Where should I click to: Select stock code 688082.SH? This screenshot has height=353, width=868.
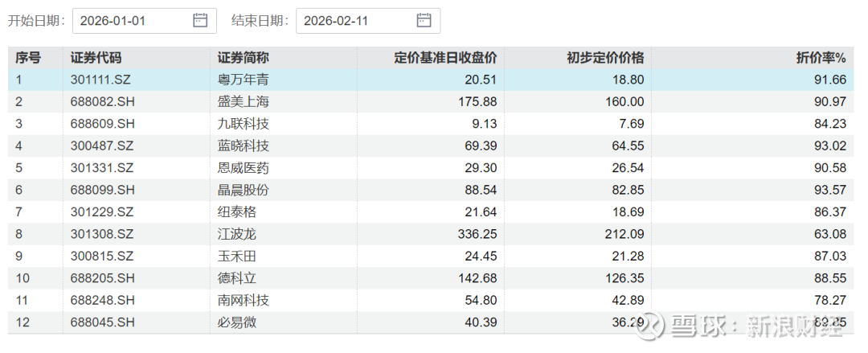(x=102, y=102)
